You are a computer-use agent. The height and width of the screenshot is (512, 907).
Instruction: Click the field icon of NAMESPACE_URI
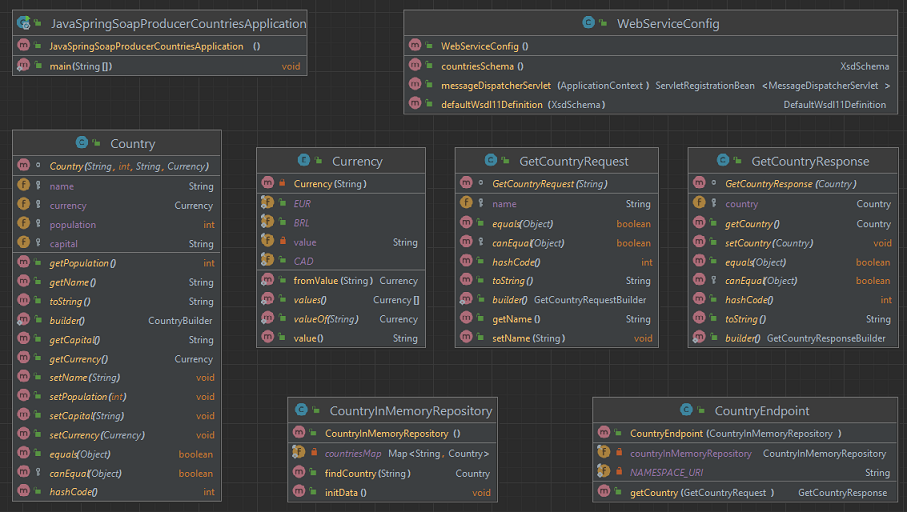pyautogui.click(x=604, y=472)
